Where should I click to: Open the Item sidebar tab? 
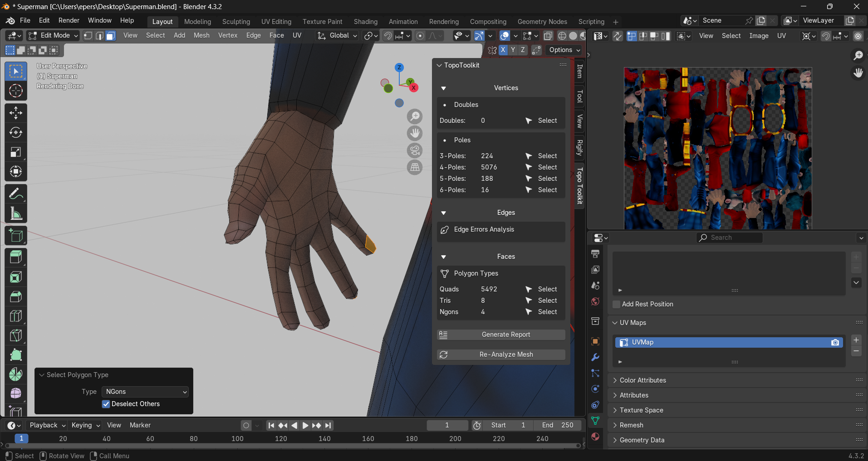click(579, 71)
